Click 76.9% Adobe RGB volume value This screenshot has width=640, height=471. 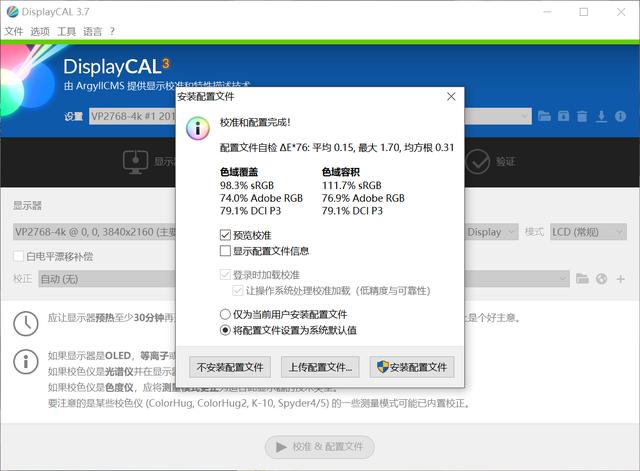(x=363, y=198)
